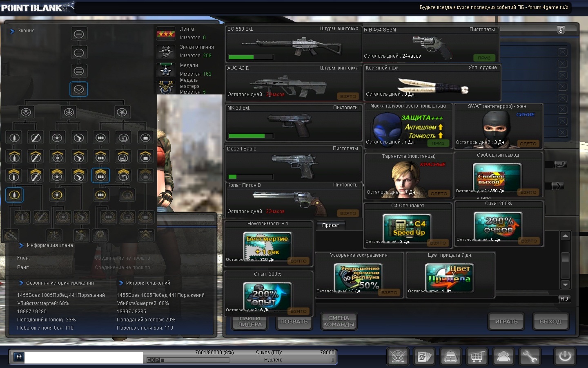Open the shopping cart store icon
Screen dimensions: 588x368
[477, 357]
